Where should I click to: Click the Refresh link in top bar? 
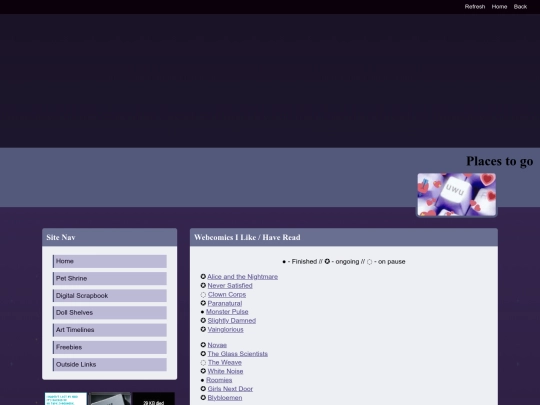click(x=475, y=7)
